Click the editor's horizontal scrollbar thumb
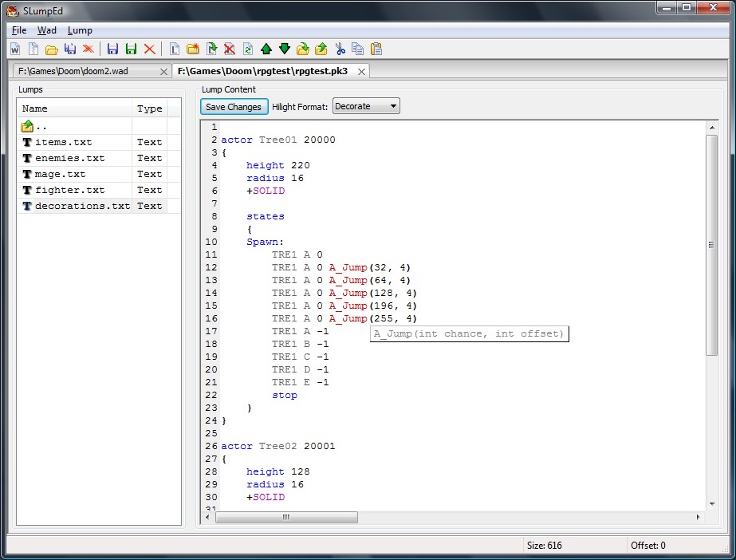736x560 pixels. pyautogui.click(x=286, y=517)
